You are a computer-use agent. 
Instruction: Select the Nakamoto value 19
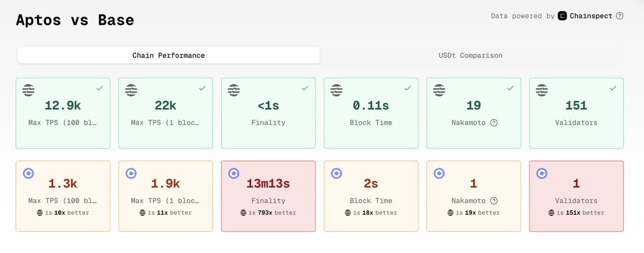(x=474, y=106)
